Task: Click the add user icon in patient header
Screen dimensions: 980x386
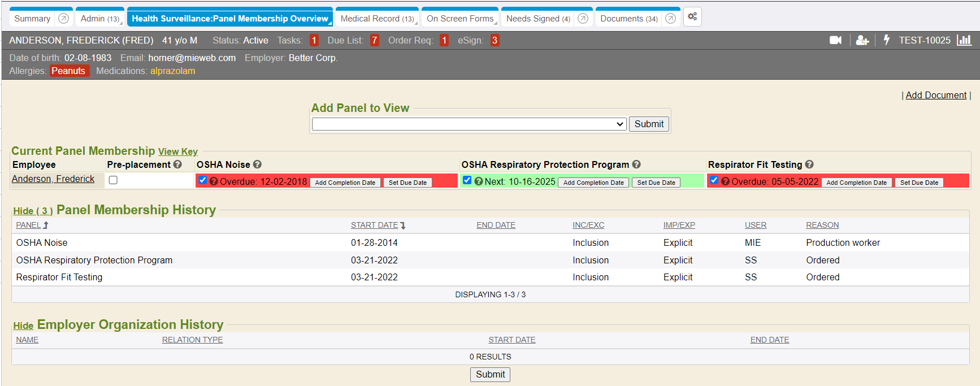Action: [x=862, y=40]
